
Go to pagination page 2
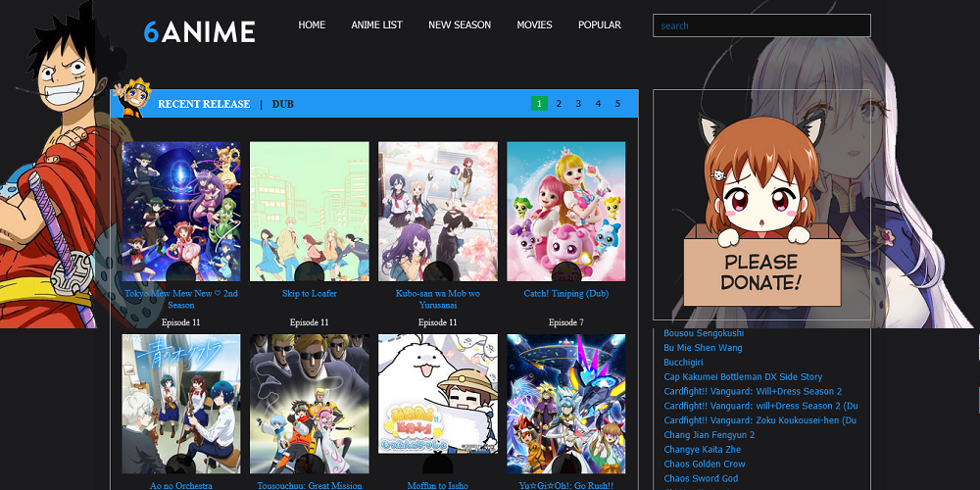point(559,103)
